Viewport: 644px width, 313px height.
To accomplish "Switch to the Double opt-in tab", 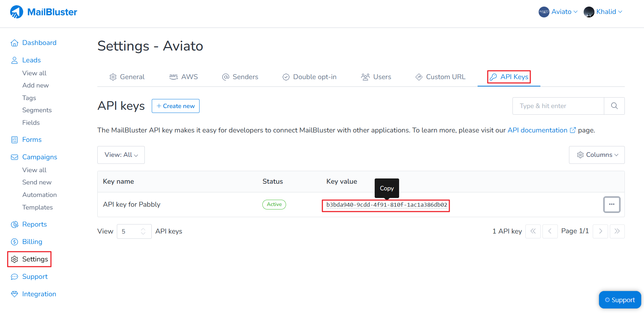I will coord(309,77).
